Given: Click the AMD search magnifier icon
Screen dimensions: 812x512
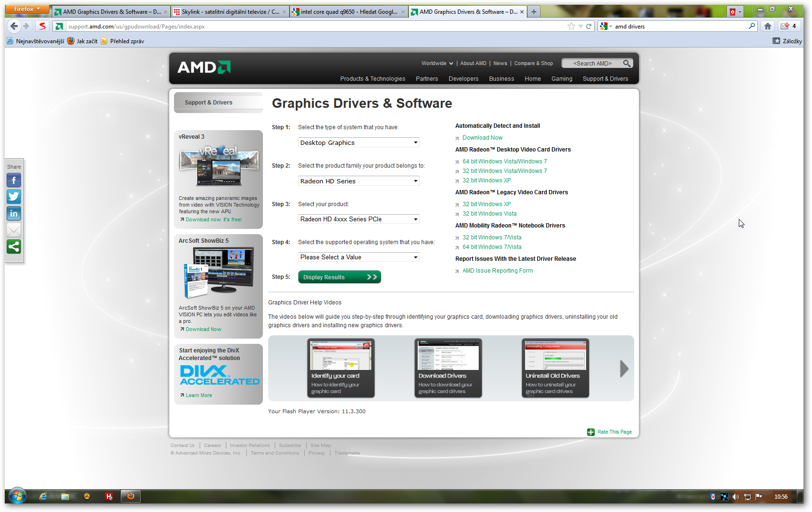Looking at the screenshot, I should 627,63.
